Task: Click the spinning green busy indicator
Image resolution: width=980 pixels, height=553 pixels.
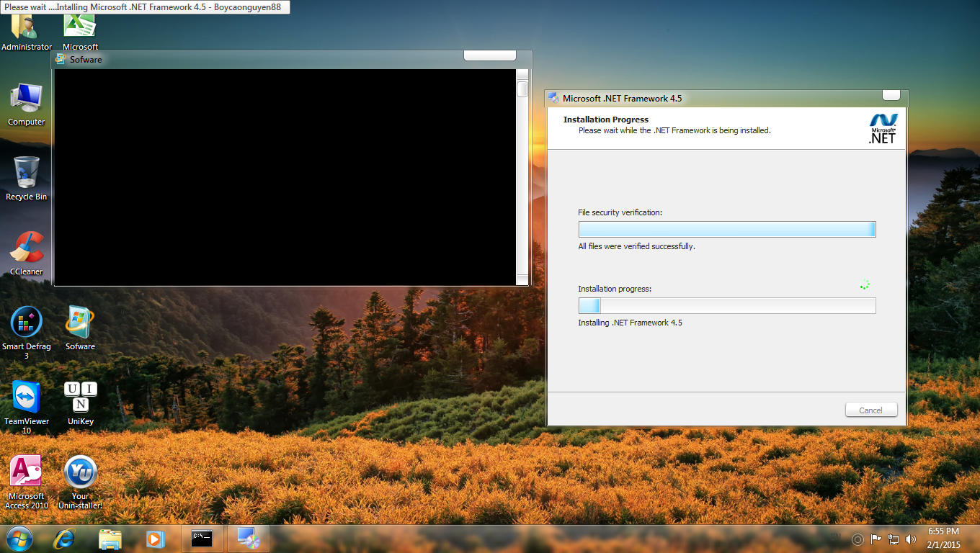Action: tap(865, 284)
